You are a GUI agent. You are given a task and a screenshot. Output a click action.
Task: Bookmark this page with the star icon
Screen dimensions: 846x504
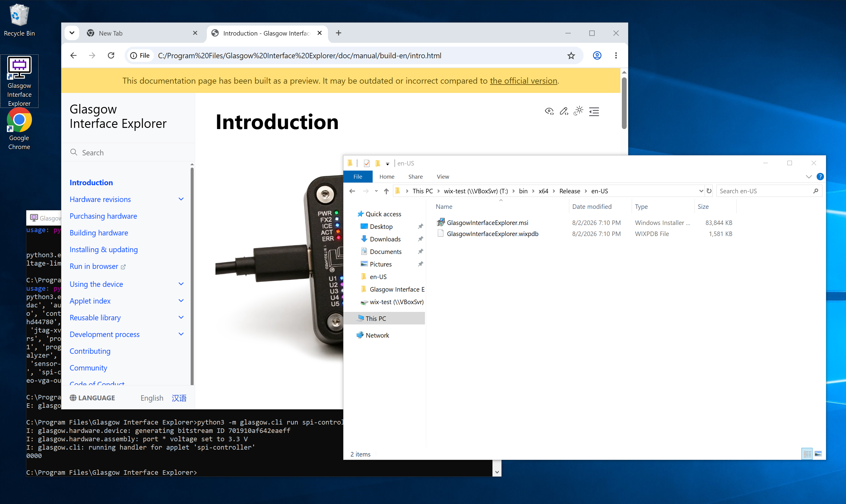pos(571,55)
